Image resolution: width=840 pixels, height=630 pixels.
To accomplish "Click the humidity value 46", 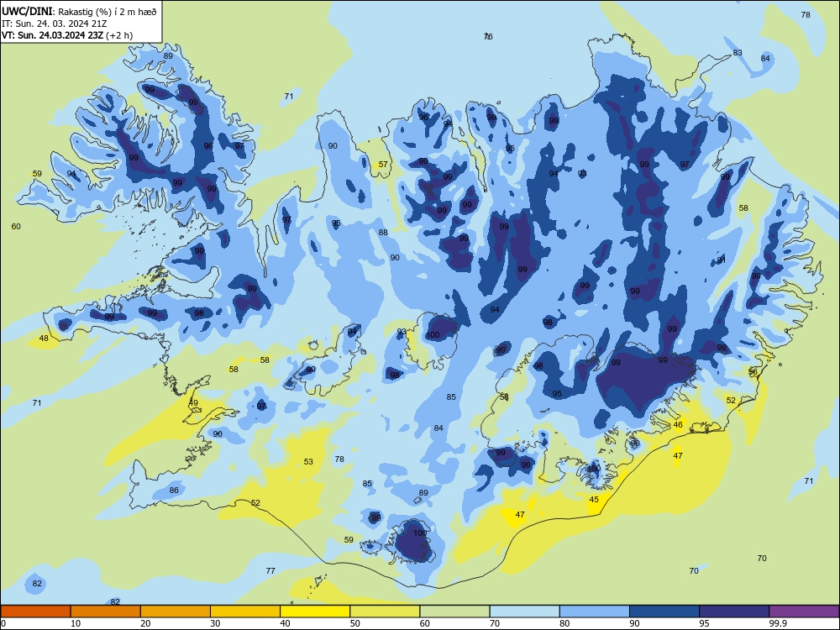I will (x=678, y=425).
